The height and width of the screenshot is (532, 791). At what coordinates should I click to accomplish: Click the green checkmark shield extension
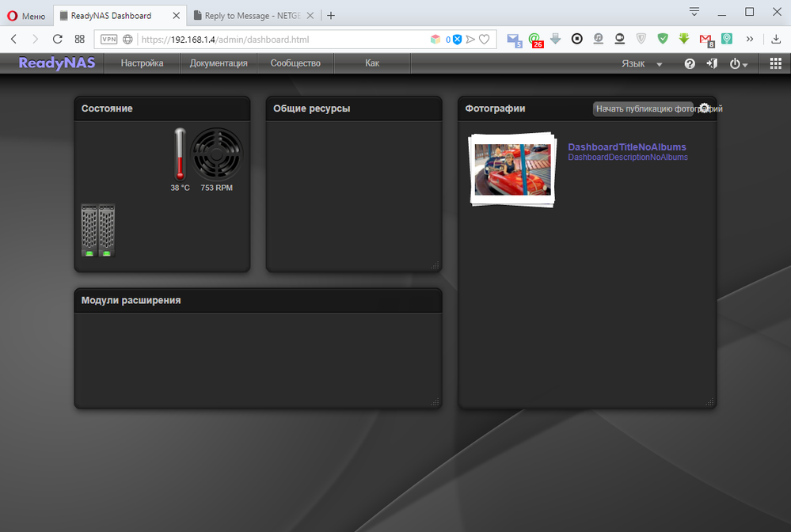[663, 39]
